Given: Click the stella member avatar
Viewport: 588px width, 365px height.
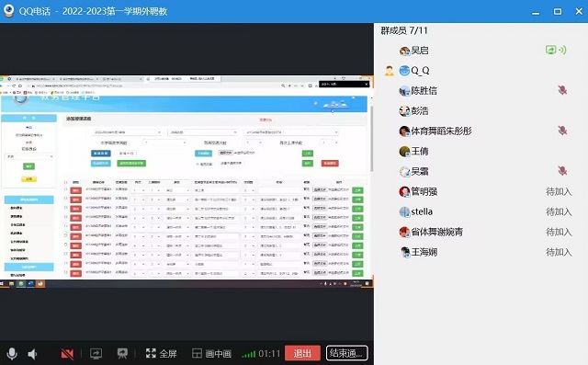Looking at the screenshot, I should coord(404,212).
